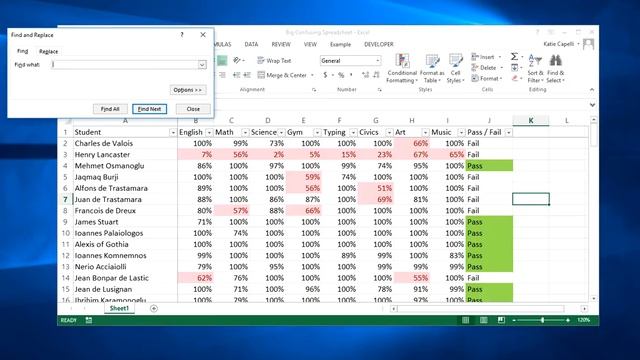Viewport: 640px width, 360px height.
Task: Open the Clear eraser menu in Editing
Action: pyautogui.click(x=515, y=78)
